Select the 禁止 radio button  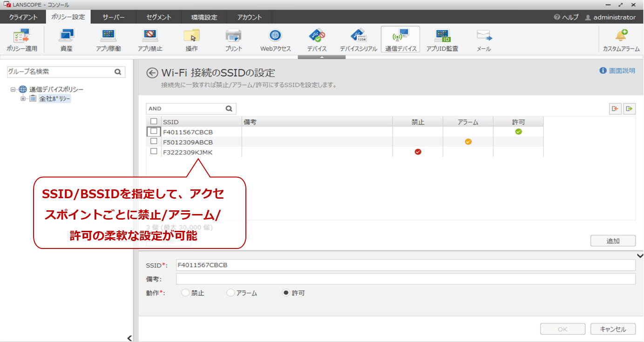(x=185, y=293)
